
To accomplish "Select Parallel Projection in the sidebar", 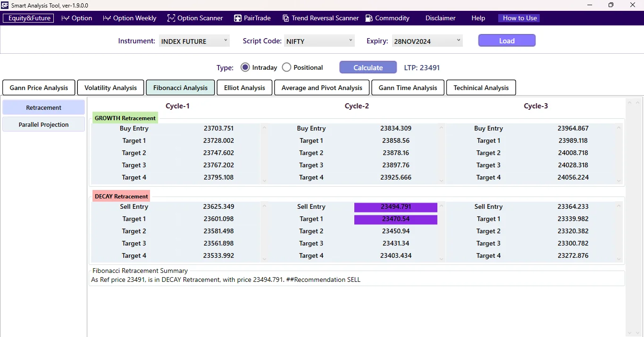I will pos(43,124).
